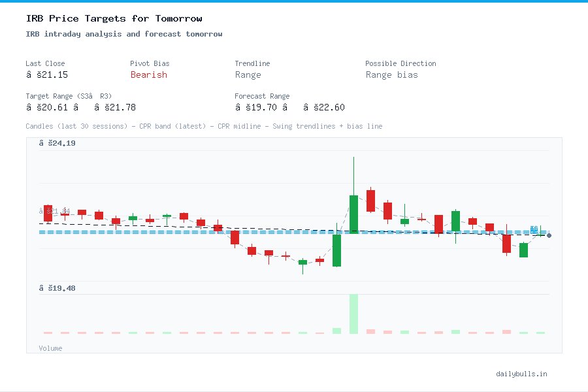Click the "Last Close" label

point(45,63)
